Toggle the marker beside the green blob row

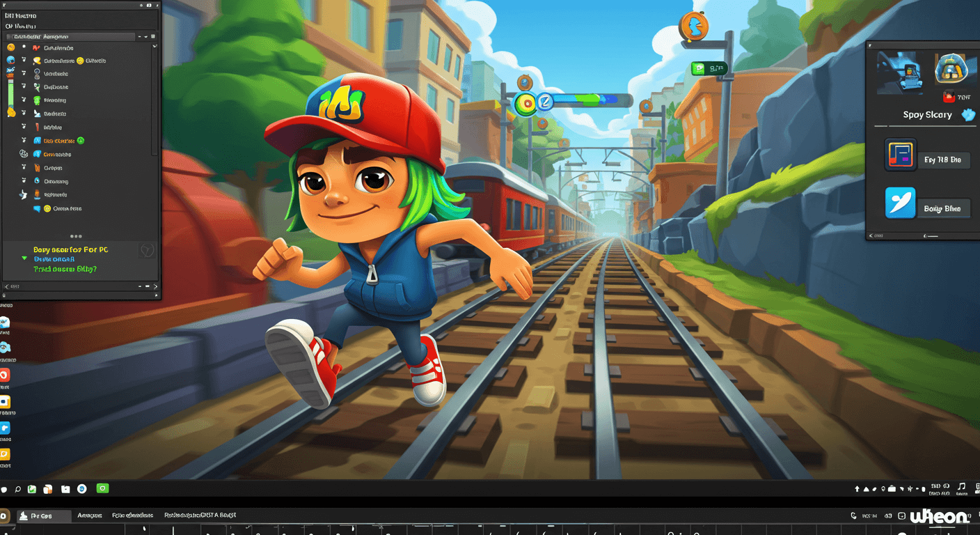24,100
